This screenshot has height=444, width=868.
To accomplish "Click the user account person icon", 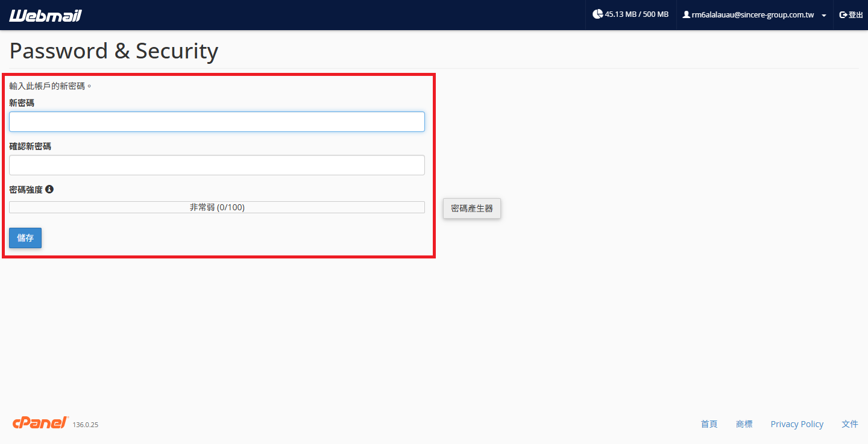I will coord(686,14).
